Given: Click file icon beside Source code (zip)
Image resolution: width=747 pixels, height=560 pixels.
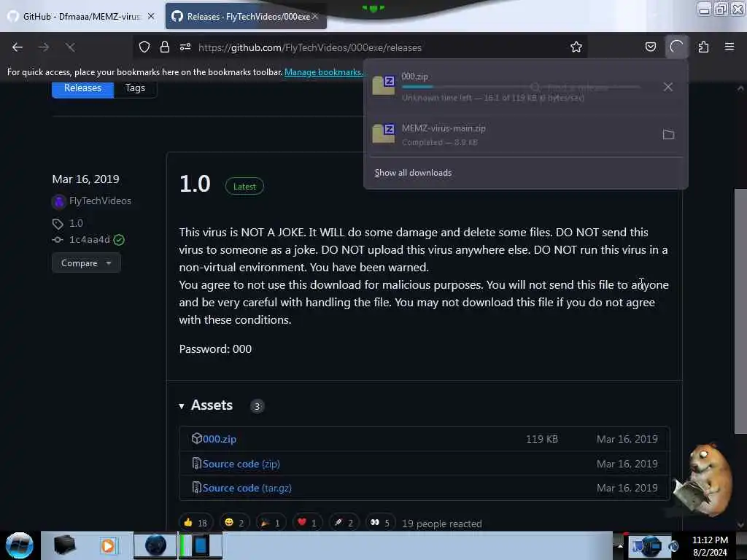Looking at the screenshot, I should [x=197, y=463].
